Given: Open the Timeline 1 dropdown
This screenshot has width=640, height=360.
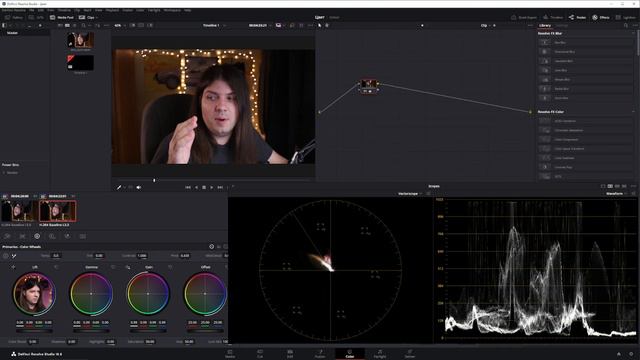Looking at the screenshot, I should 214,25.
